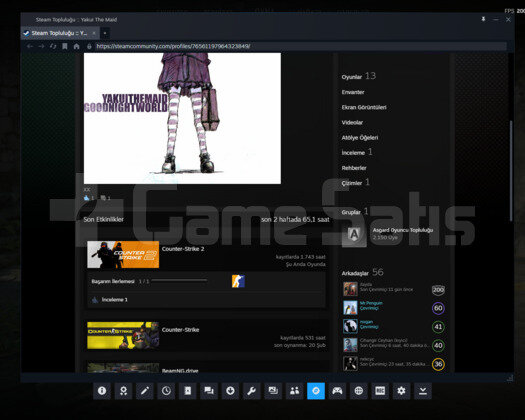Click the yellow Counter-Strike banner image

[x=123, y=335]
